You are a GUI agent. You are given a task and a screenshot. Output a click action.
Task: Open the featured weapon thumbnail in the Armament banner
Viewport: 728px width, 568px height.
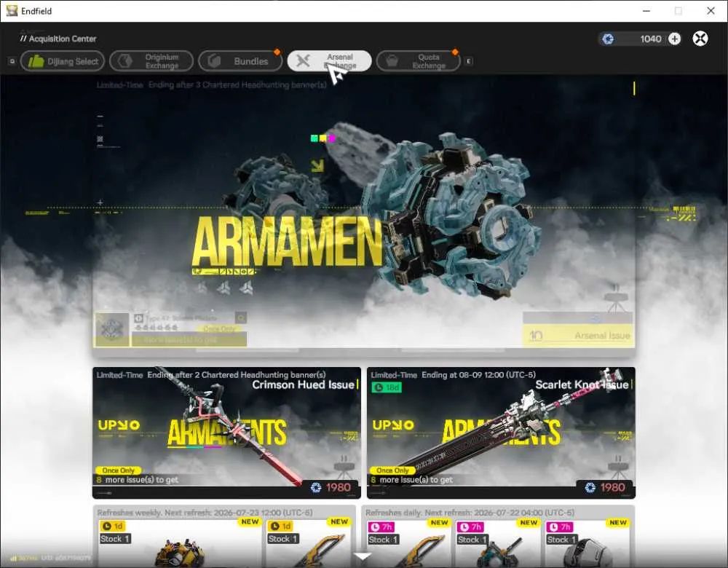(112, 329)
